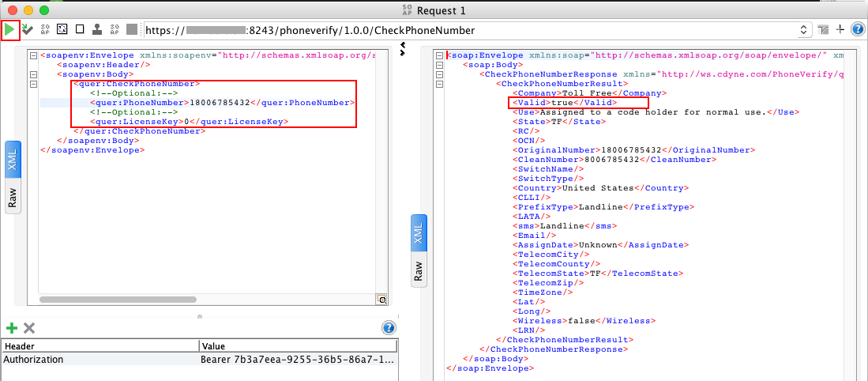
Task: Click the gray stop request square
Action: pyautogui.click(x=131, y=30)
